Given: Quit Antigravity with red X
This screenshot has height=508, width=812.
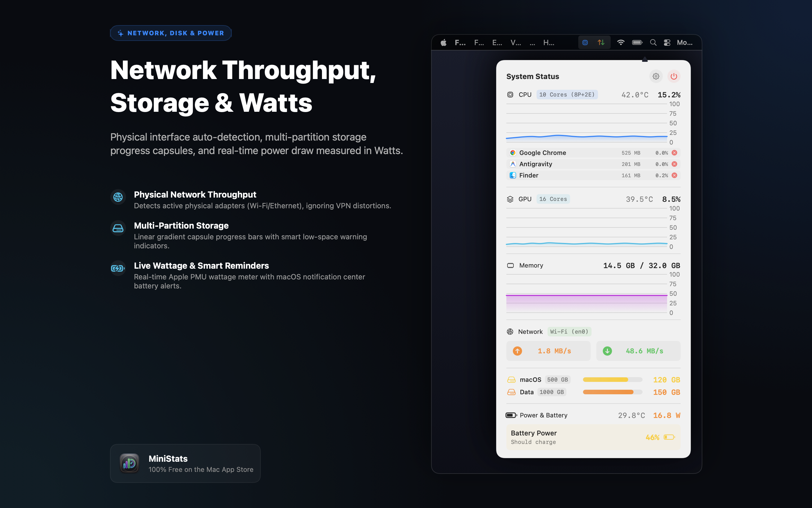Looking at the screenshot, I should (x=674, y=164).
